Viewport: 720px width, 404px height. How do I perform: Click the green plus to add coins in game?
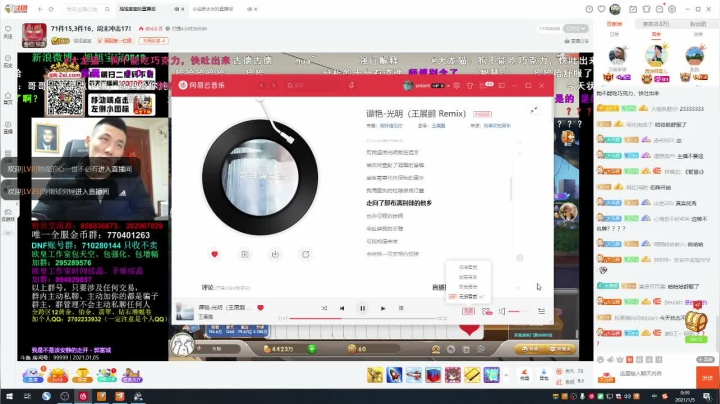[x=312, y=349]
